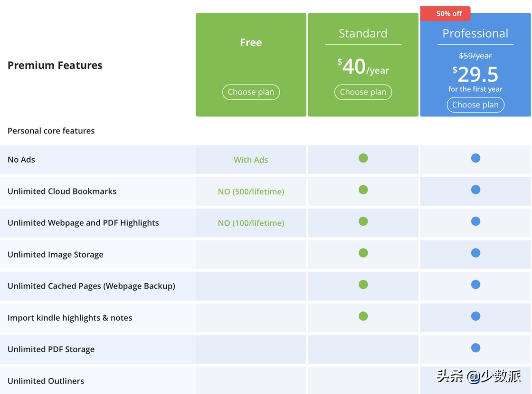The width and height of the screenshot is (532, 394).
Task: Click the Personal core features section heading
Action: click(51, 131)
